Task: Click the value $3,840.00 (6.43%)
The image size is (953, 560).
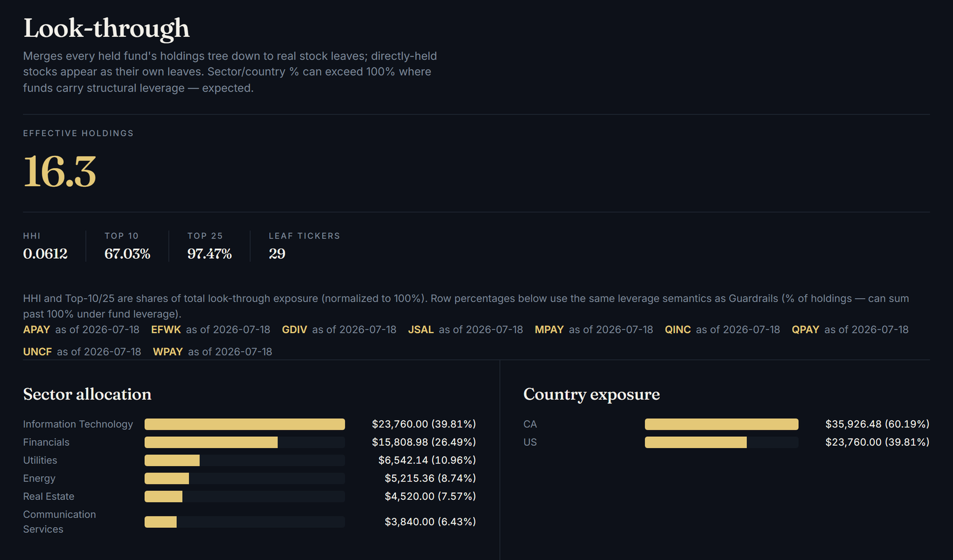Action: [431, 522]
